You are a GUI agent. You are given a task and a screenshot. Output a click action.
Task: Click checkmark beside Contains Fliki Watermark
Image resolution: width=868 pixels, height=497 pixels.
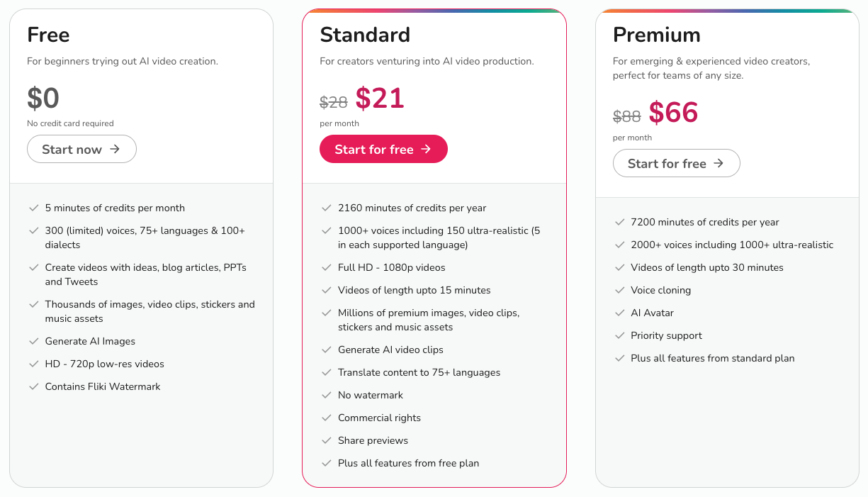click(33, 386)
